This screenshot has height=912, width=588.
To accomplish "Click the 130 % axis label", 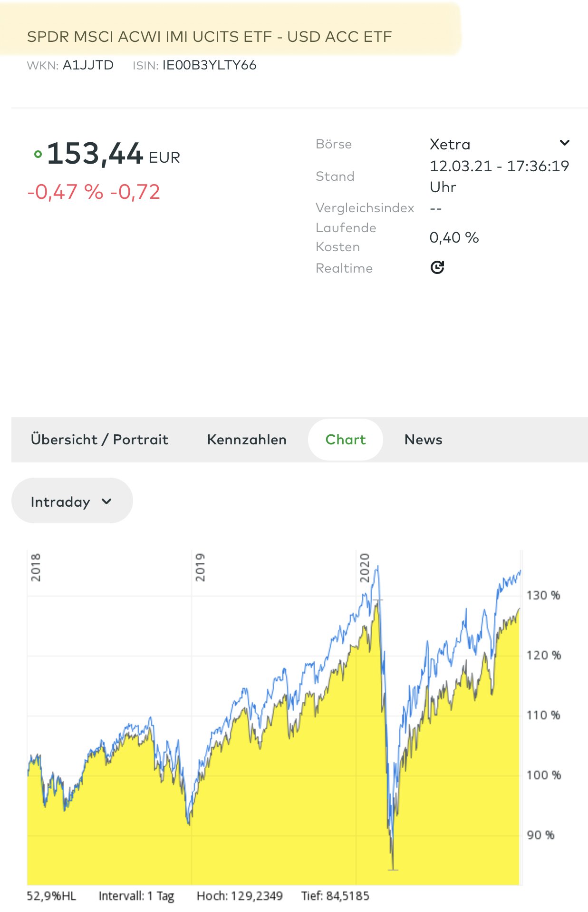I will point(543,595).
